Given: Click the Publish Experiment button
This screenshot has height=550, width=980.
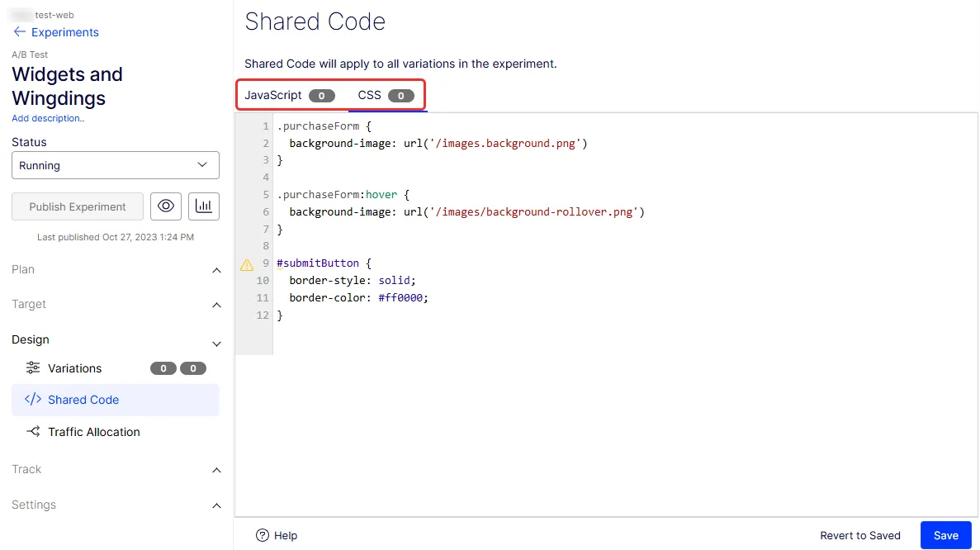Looking at the screenshot, I should (x=78, y=207).
